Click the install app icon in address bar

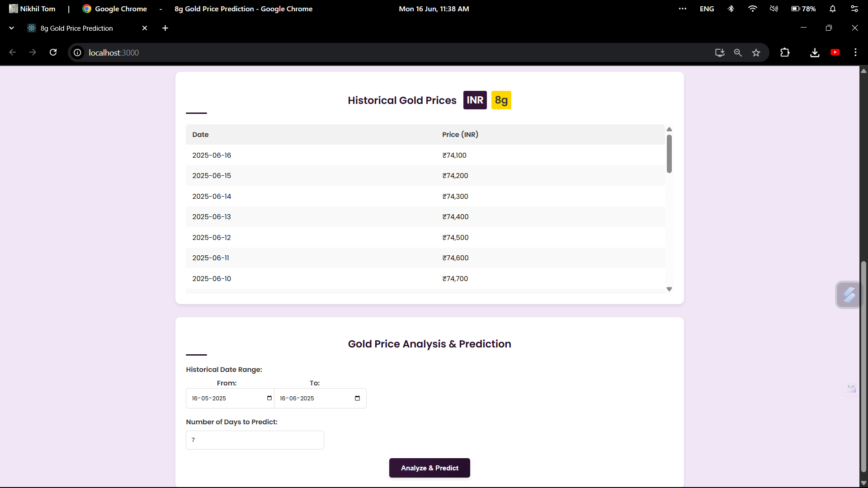click(x=720, y=53)
